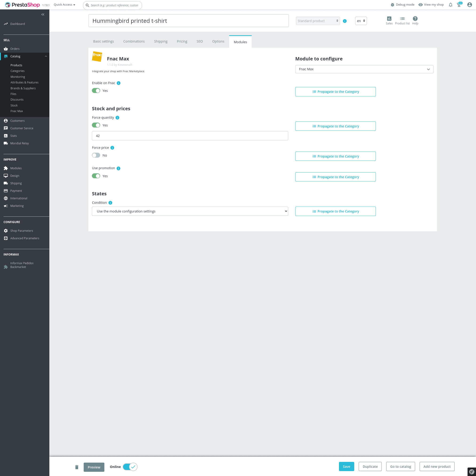Open the notifications bell icon
This screenshot has height=476, width=476.
450,5
